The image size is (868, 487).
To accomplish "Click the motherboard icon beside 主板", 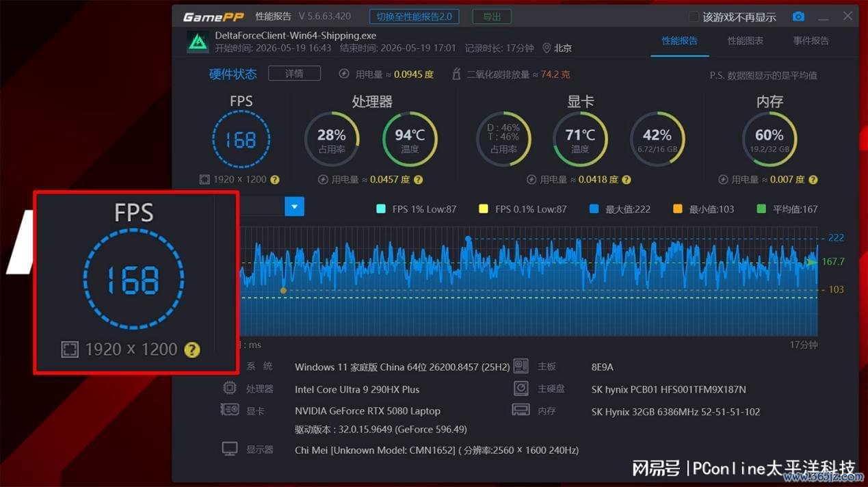I will tap(521, 367).
